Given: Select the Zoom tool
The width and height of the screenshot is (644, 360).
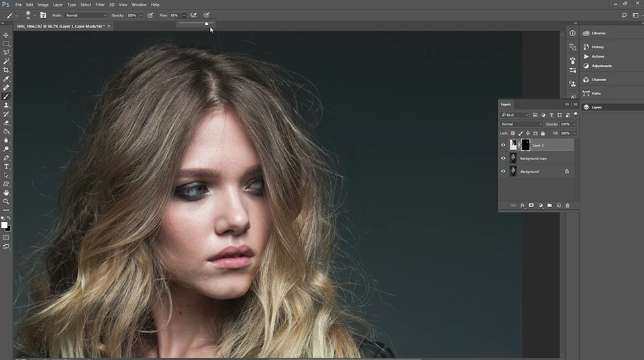Looking at the screenshot, I should (x=6, y=202).
